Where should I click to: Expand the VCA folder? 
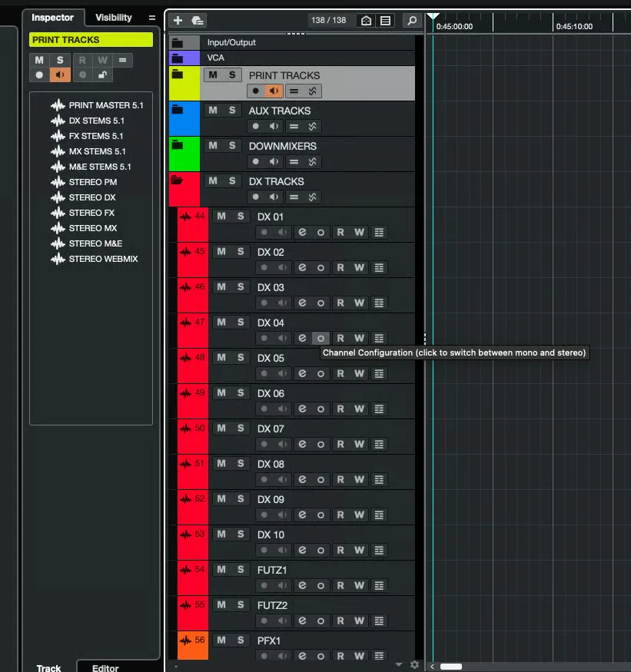pos(178,58)
